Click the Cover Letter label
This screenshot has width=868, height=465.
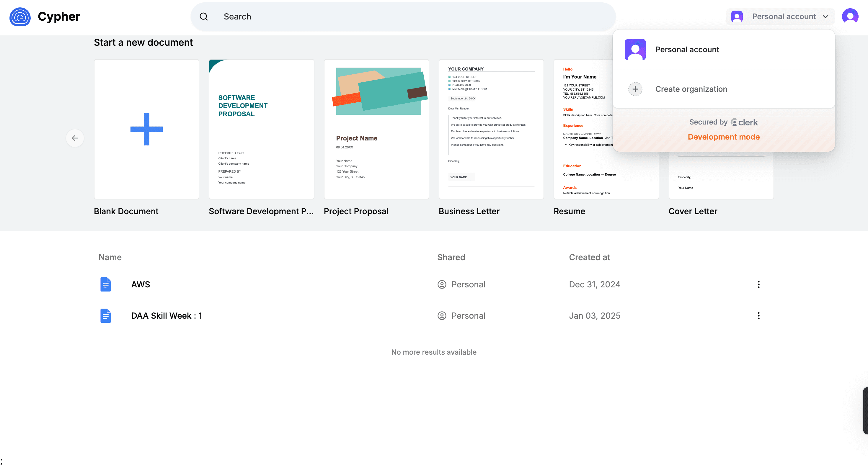pos(693,211)
